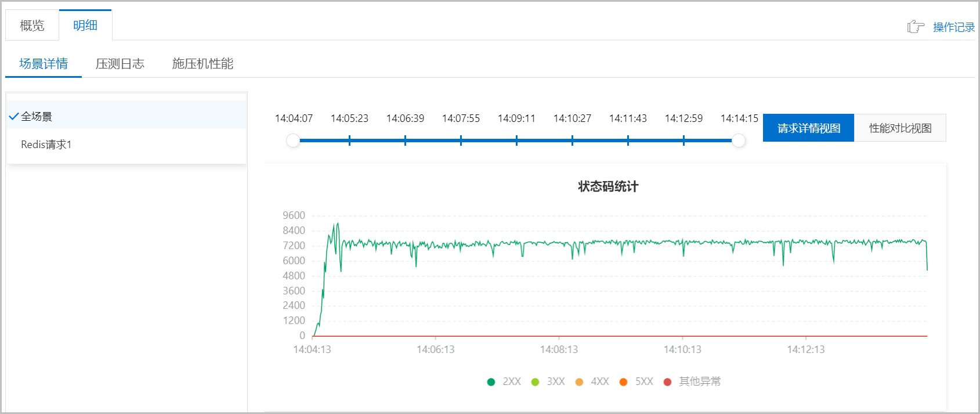The height and width of the screenshot is (414, 980).
Task: Click the 1200 y-axis label
Action: pyautogui.click(x=294, y=321)
